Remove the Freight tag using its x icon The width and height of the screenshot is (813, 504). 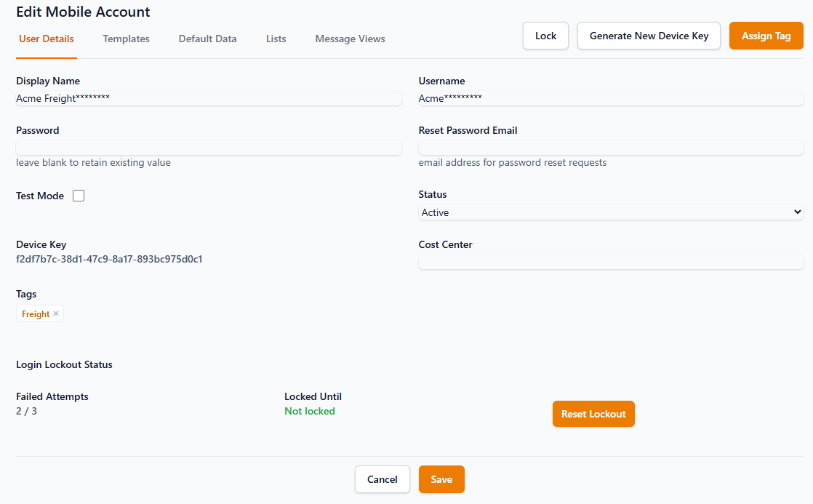[56, 313]
